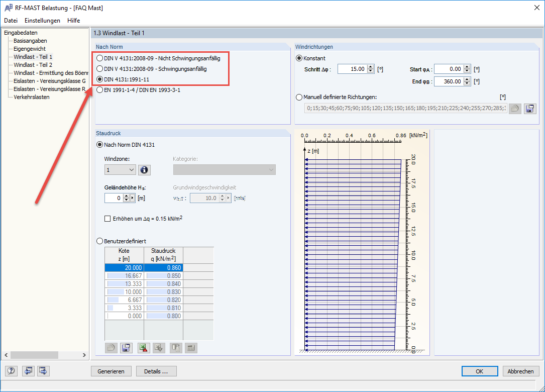Increase Geländehöhe Hs spinner up

(x=126, y=196)
